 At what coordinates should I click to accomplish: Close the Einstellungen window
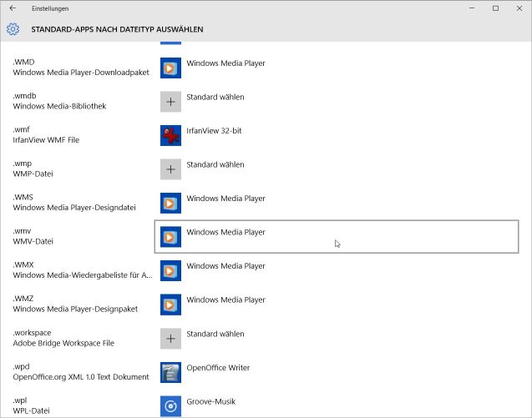[519, 8]
